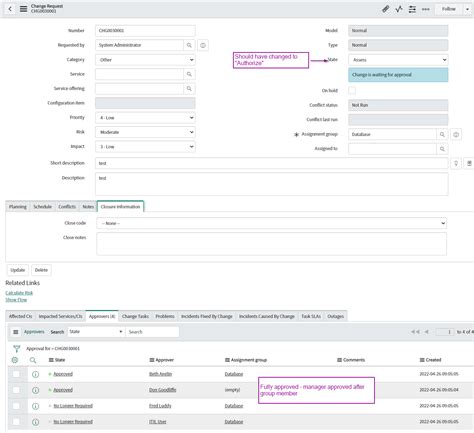This screenshot has width=474, height=433.
Task: Click the list search magnifier icon
Action: (33, 360)
